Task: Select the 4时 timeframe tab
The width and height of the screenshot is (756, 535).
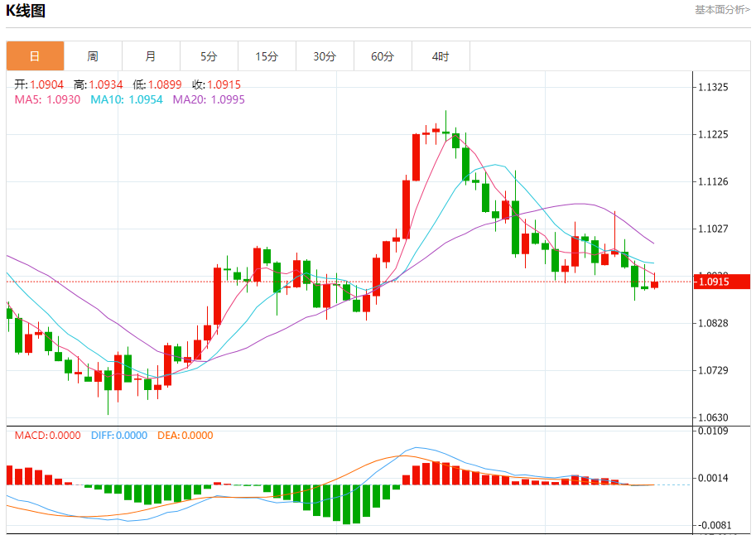Action: (441, 56)
